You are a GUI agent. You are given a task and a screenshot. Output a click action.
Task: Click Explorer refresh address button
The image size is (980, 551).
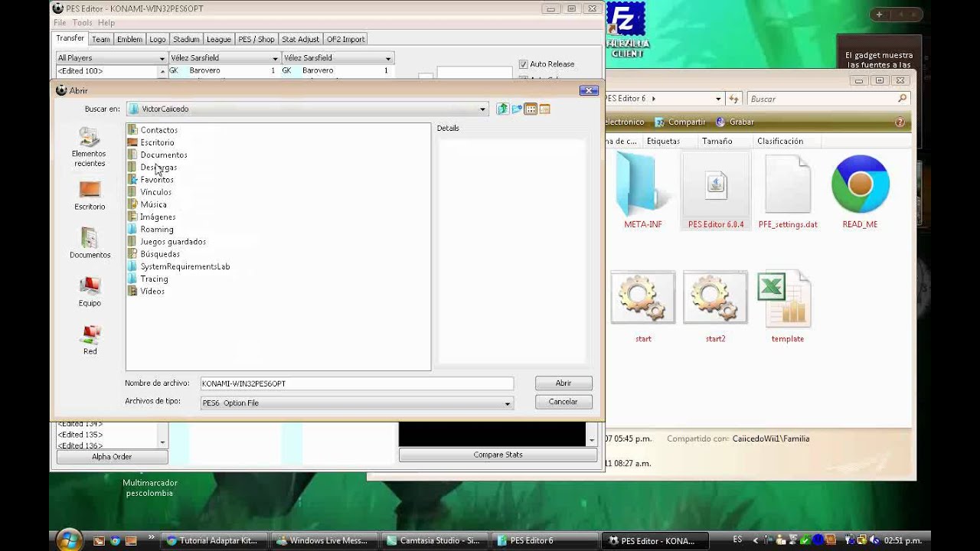click(734, 99)
